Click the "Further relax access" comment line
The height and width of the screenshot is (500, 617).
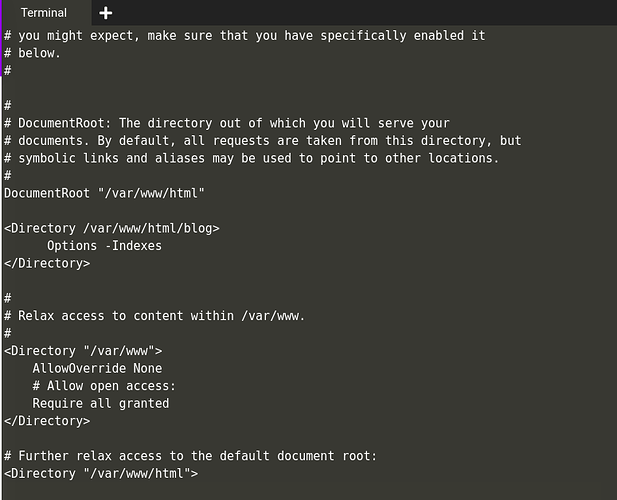tap(190, 456)
